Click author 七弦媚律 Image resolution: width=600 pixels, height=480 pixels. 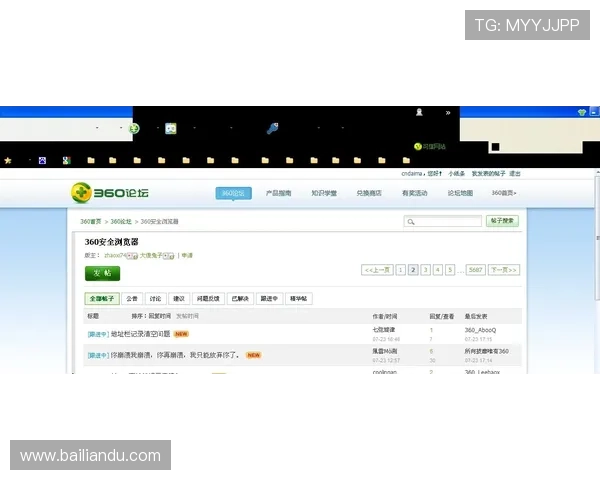(384, 330)
